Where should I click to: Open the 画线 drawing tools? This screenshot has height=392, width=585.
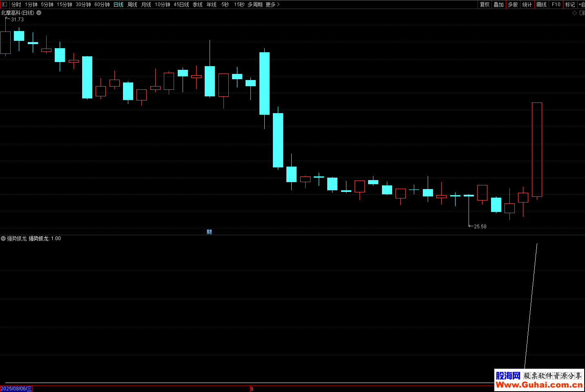coord(541,4)
